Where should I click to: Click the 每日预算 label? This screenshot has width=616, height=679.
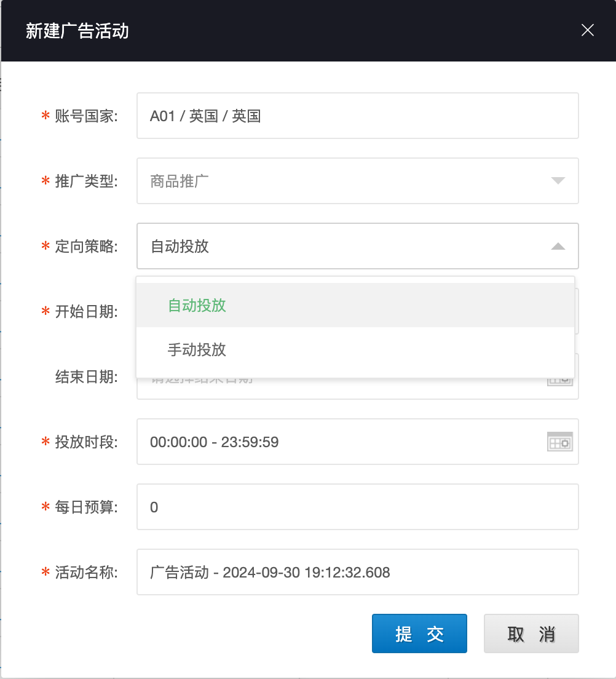tap(86, 507)
